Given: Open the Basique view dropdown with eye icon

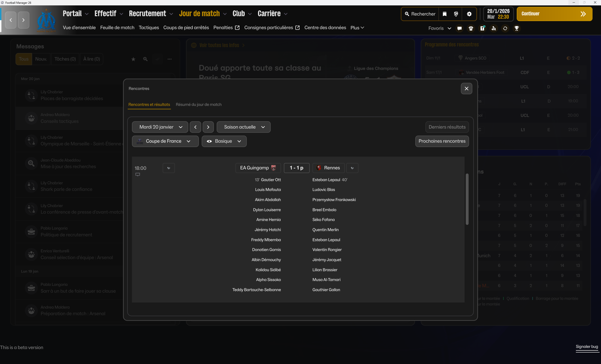Looking at the screenshot, I should [x=224, y=141].
